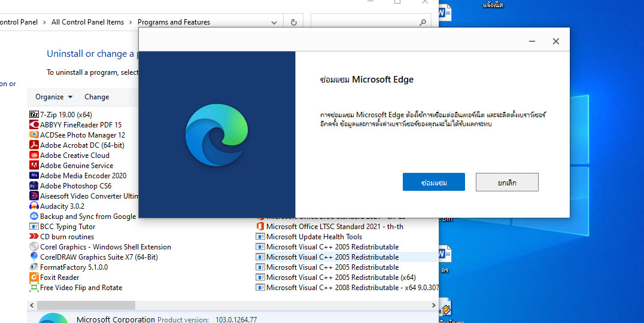Select the Foxit Reader entry

[60, 278]
